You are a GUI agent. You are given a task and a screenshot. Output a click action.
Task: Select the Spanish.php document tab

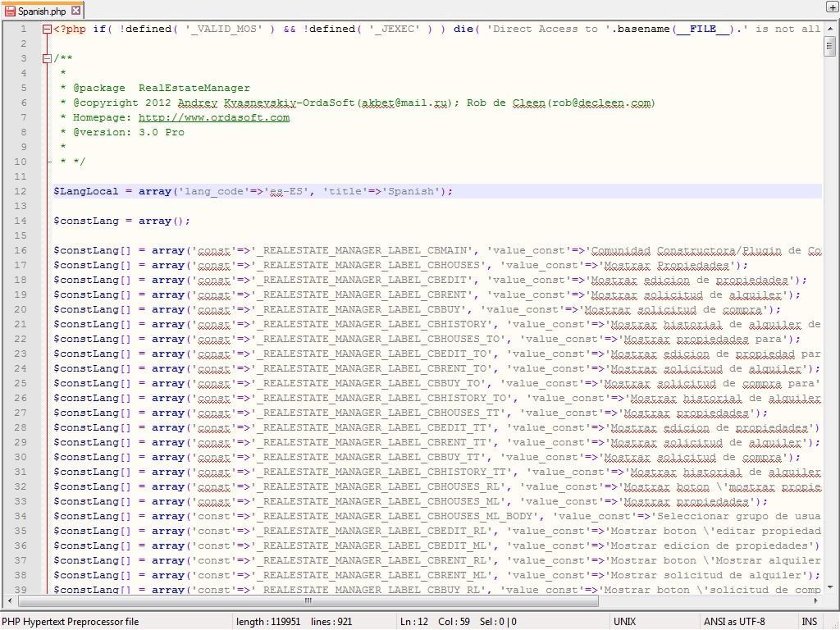coord(43,10)
